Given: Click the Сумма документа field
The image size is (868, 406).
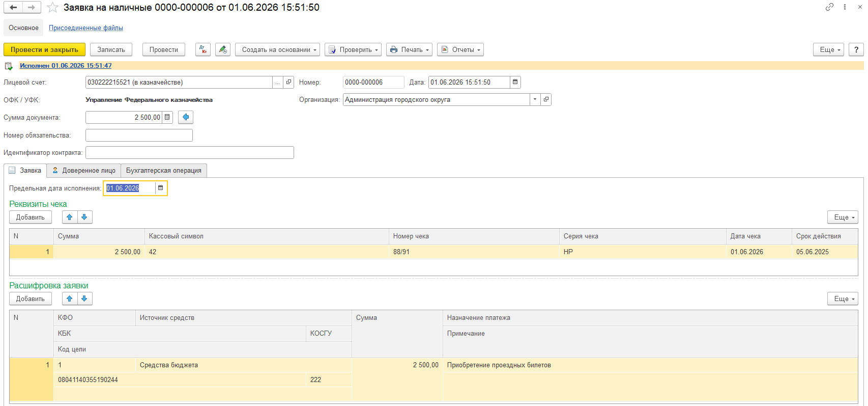Looking at the screenshot, I should [124, 117].
